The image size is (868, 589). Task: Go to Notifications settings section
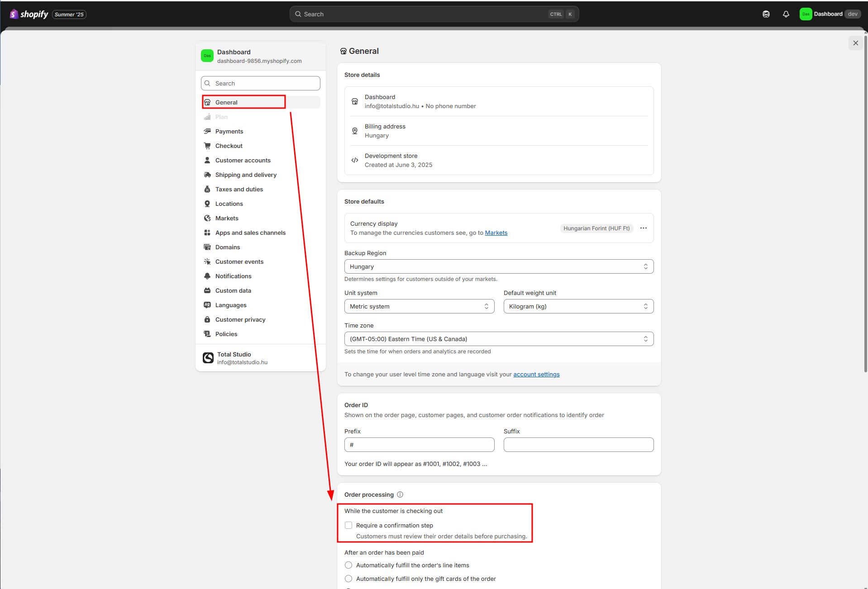pos(233,276)
